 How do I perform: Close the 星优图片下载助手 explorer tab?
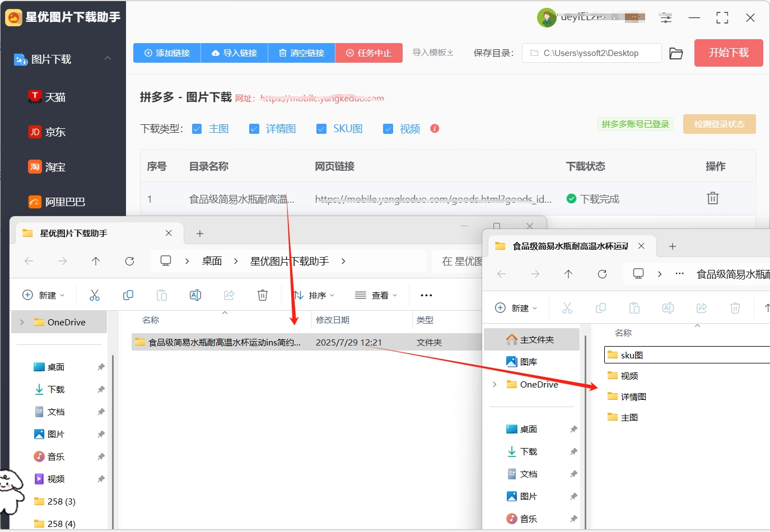pyautogui.click(x=169, y=233)
